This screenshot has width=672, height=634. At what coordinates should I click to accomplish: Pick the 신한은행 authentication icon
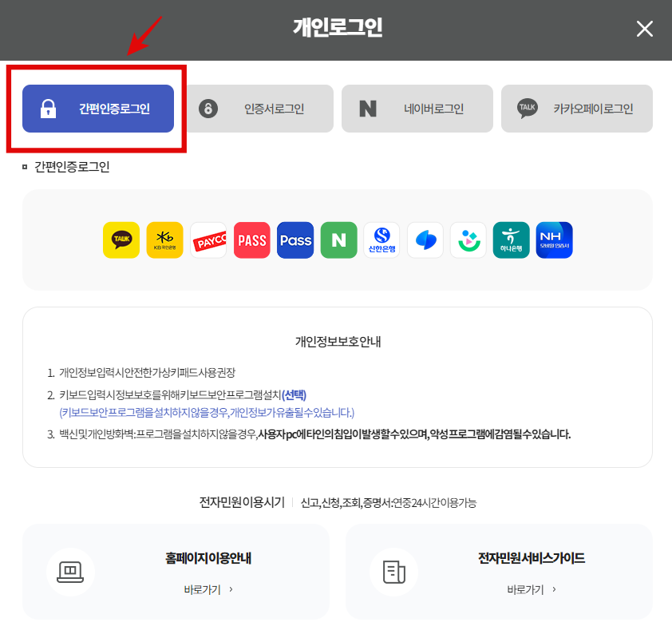point(381,240)
